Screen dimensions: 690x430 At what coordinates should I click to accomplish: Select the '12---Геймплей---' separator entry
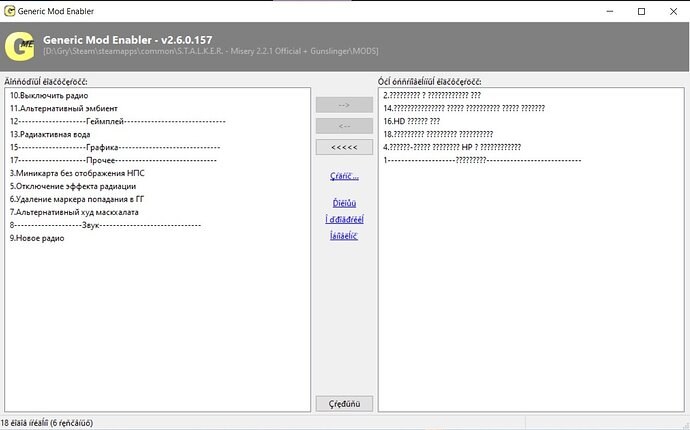click(117, 121)
